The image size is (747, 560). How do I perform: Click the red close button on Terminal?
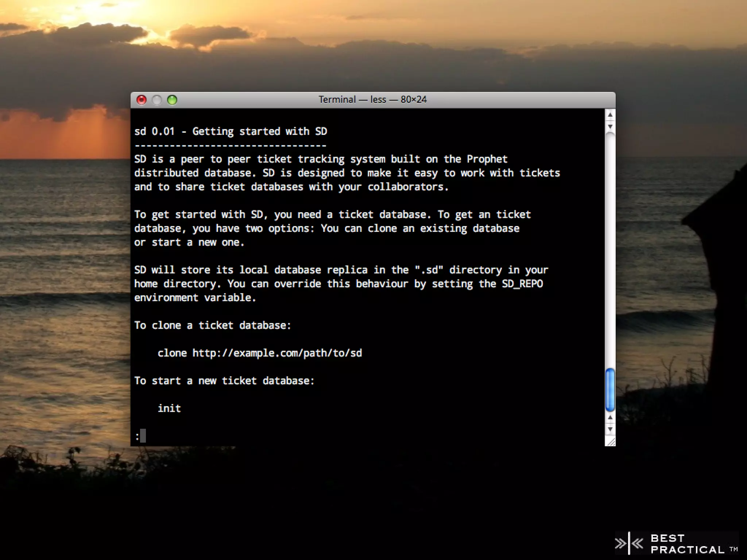(x=142, y=100)
